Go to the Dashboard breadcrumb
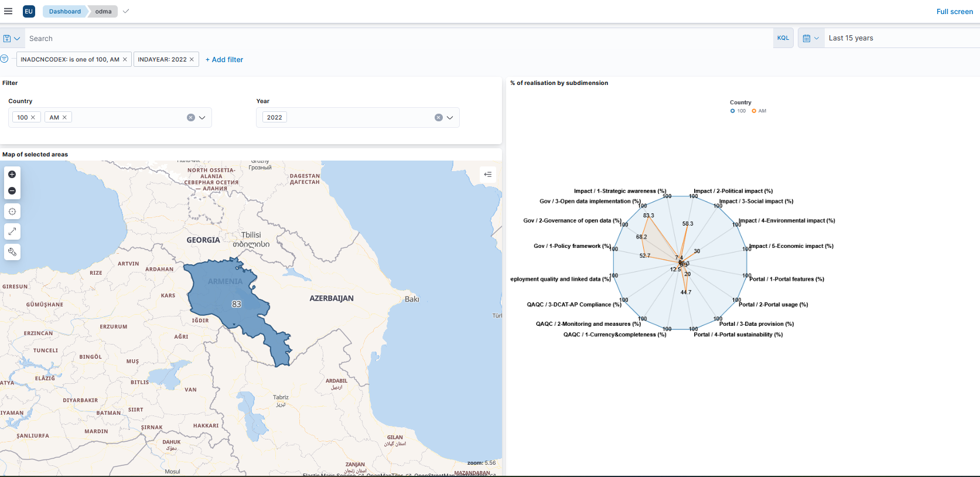Screen dimensions: 980x477 coord(64,11)
